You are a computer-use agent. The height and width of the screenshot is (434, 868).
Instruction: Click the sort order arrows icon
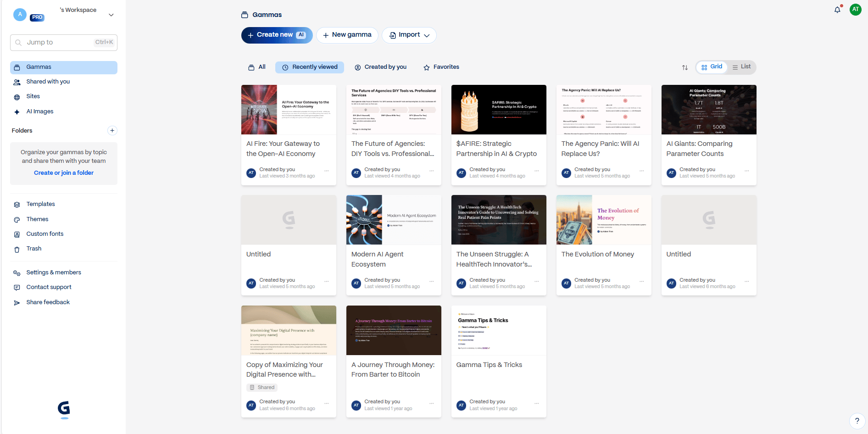tap(685, 67)
